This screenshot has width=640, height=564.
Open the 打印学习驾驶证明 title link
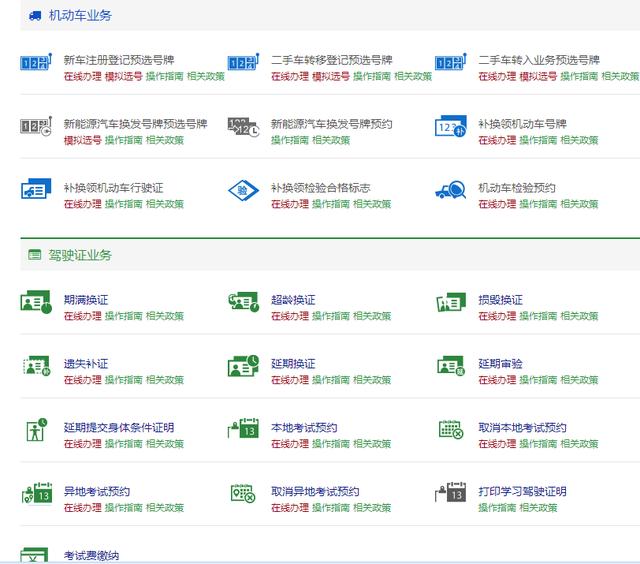522,491
